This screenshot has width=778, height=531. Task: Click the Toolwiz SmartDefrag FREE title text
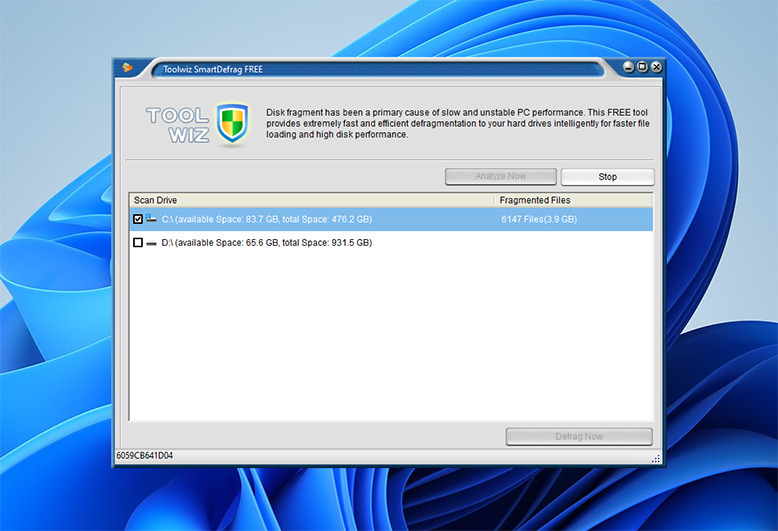[213, 69]
